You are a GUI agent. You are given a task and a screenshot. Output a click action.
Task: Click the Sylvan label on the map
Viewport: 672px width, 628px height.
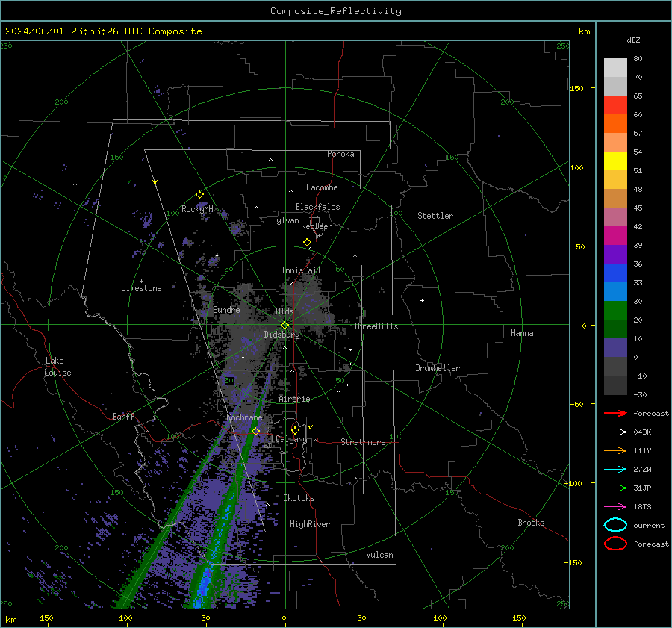coord(285,220)
